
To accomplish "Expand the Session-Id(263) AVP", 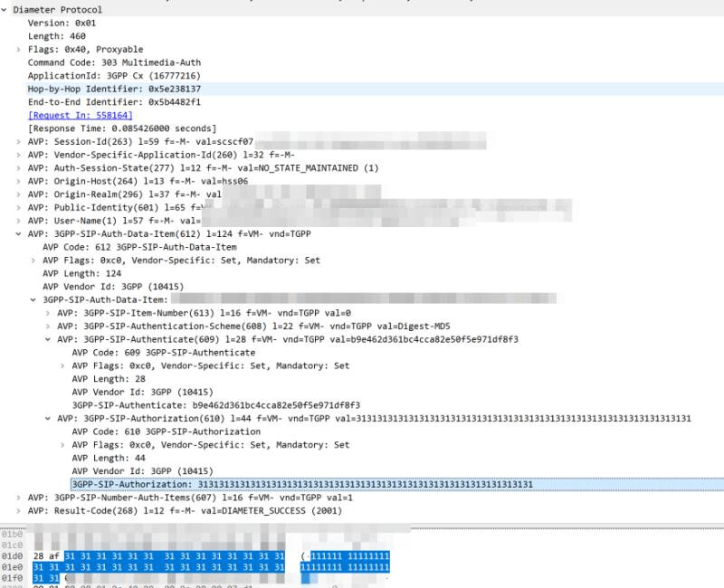I will click(x=19, y=142).
